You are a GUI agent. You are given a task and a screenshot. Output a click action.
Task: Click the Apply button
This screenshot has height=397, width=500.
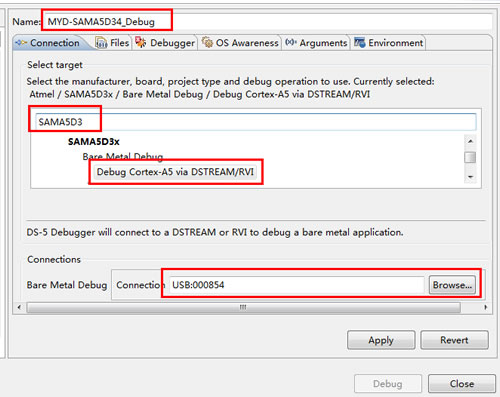(x=381, y=340)
